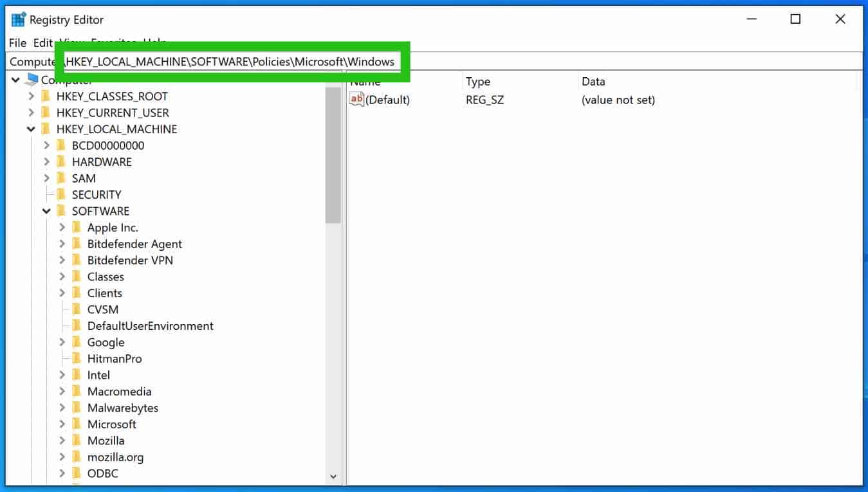Click SECURITY folder icon
Screen dimensions: 868x492
click(61, 195)
